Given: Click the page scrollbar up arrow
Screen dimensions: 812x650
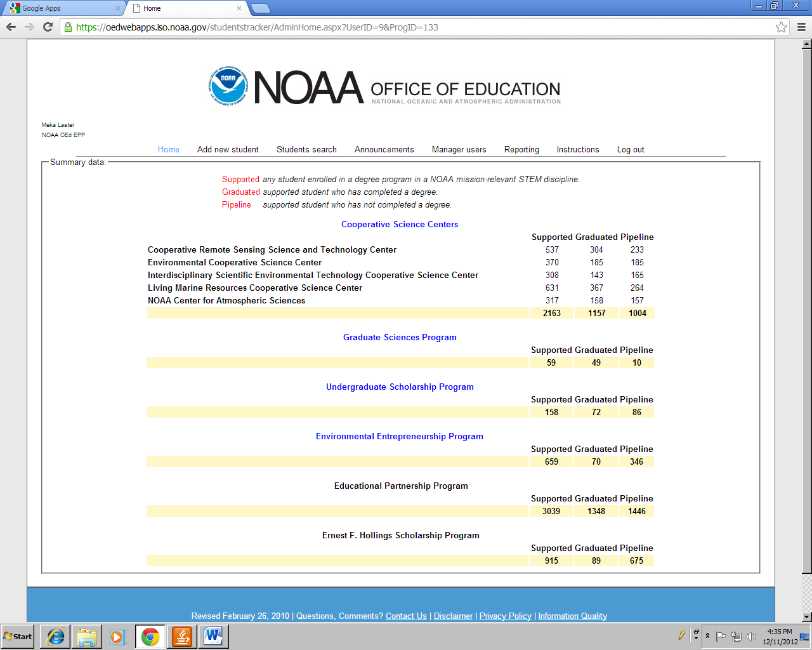Looking at the screenshot, I should (807, 44).
